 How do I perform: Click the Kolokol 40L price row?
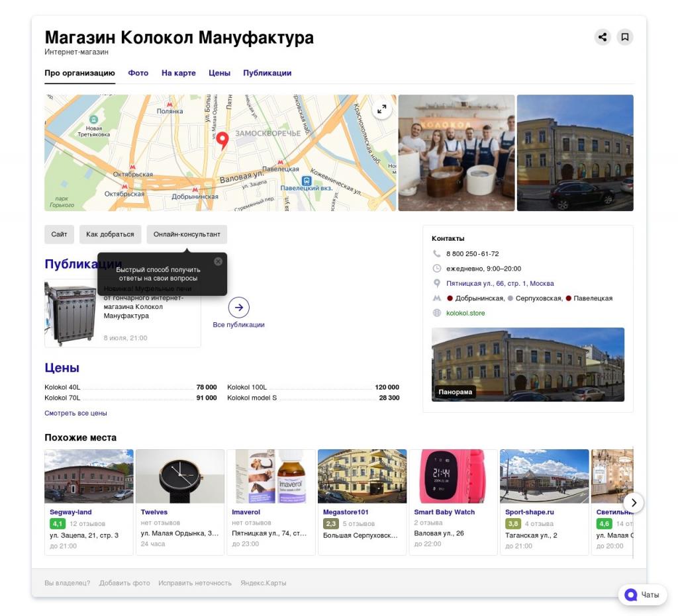pyautogui.click(x=130, y=387)
